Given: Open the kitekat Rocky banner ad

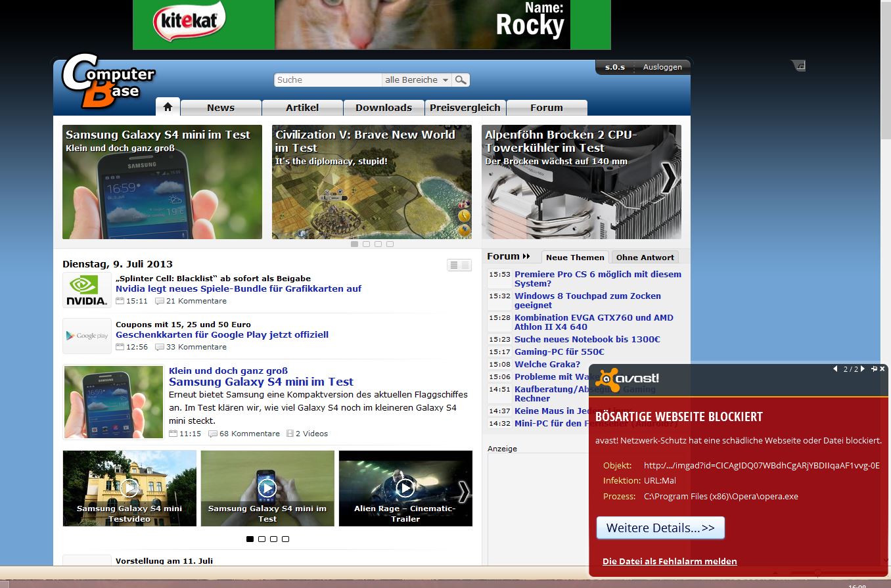Looking at the screenshot, I should (372, 24).
